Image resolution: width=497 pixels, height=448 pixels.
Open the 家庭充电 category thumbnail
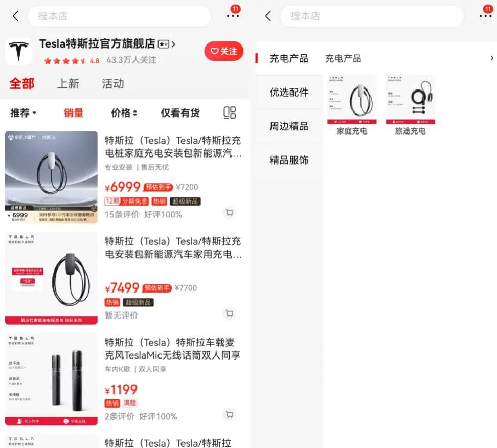click(x=352, y=105)
